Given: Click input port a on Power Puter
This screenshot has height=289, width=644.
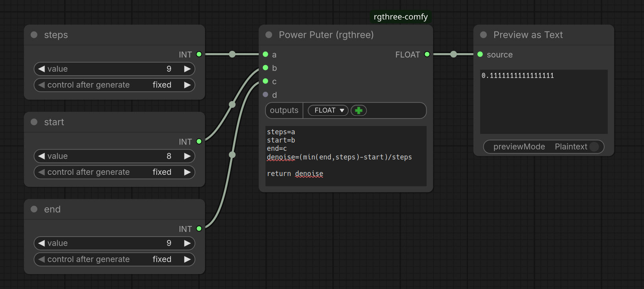Looking at the screenshot, I should [x=265, y=54].
